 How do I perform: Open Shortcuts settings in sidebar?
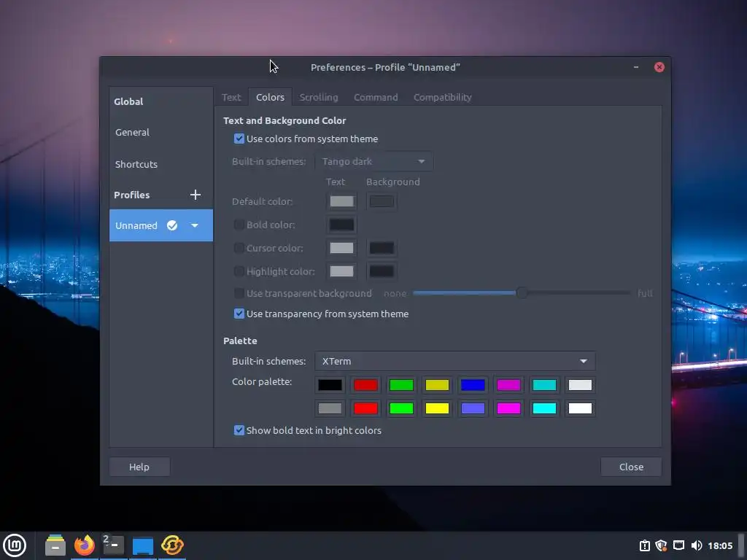pyautogui.click(x=161, y=164)
